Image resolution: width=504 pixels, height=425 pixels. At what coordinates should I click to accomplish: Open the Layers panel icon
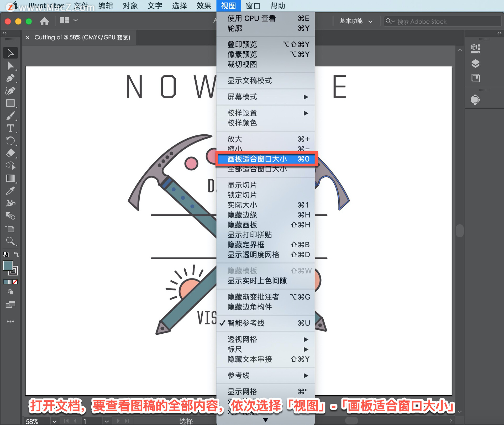pyautogui.click(x=475, y=64)
